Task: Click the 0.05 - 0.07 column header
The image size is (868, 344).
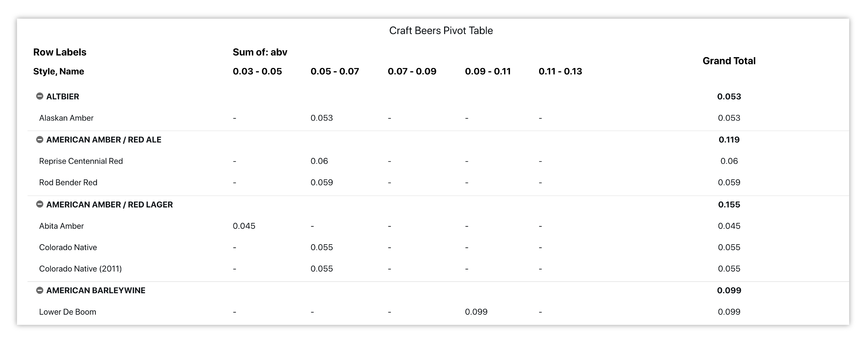Action: (x=335, y=71)
